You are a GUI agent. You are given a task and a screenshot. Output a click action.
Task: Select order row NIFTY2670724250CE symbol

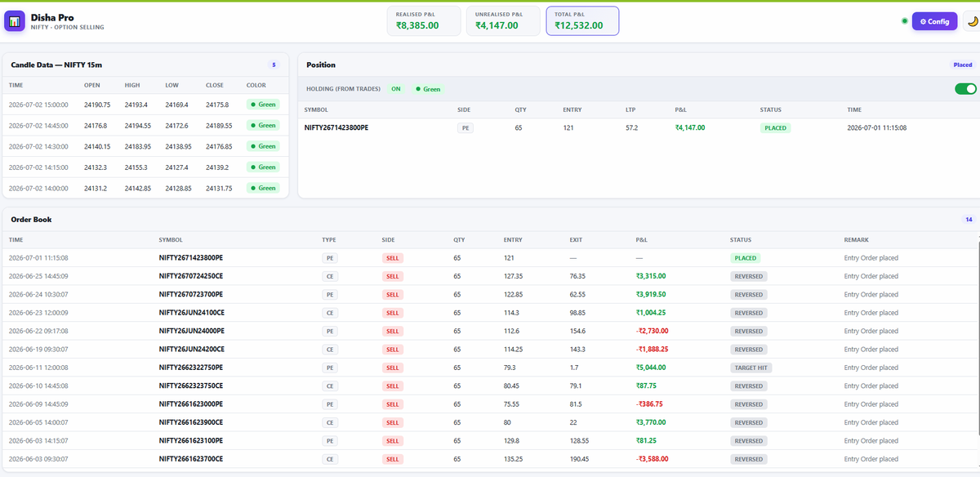(191, 276)
